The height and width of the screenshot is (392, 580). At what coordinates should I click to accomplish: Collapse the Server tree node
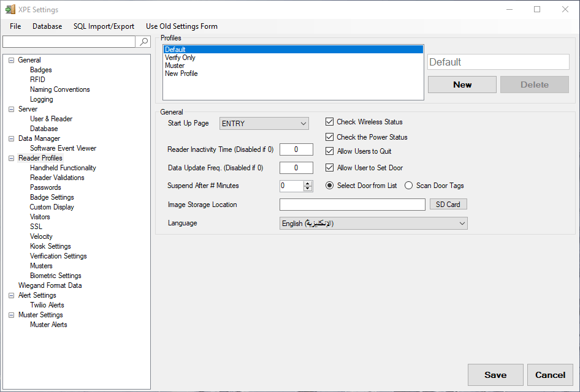tap(12, 110)
